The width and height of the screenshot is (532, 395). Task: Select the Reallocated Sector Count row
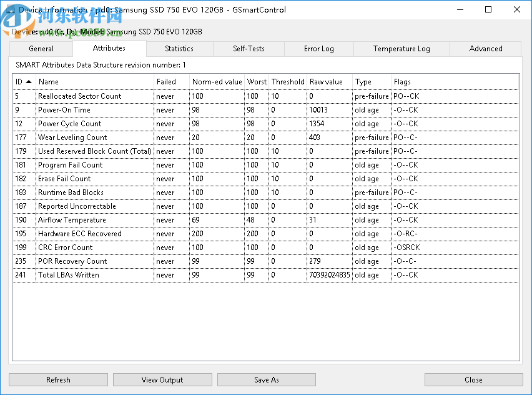pos(80,96)
